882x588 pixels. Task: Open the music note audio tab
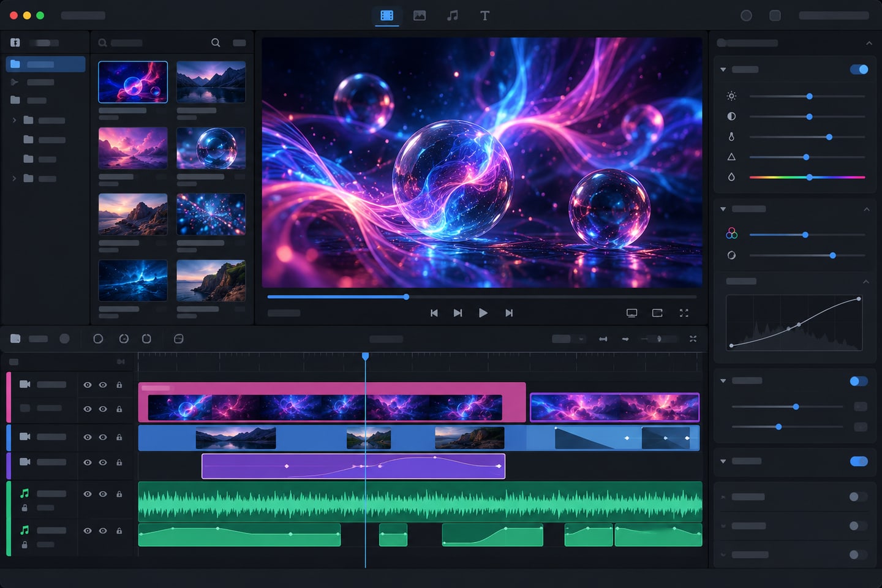click(452, 16)
